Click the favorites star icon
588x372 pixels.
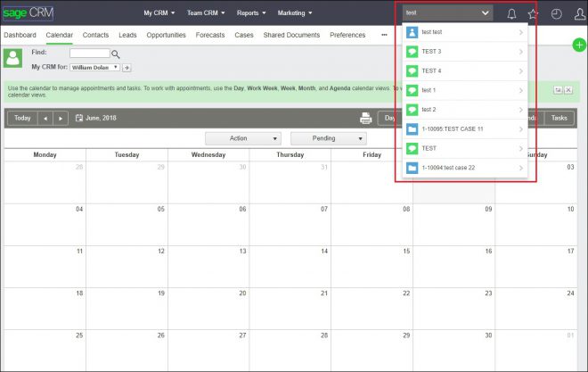click(533, 13)
